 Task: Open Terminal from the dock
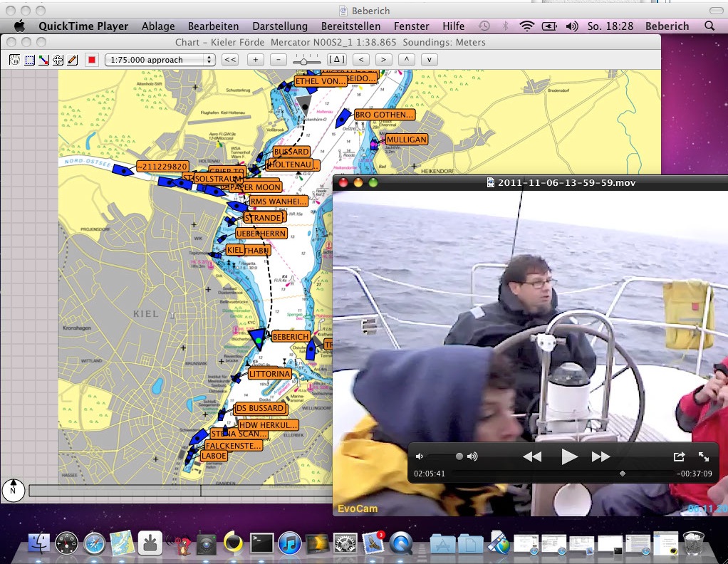click(x=262, y=543)
